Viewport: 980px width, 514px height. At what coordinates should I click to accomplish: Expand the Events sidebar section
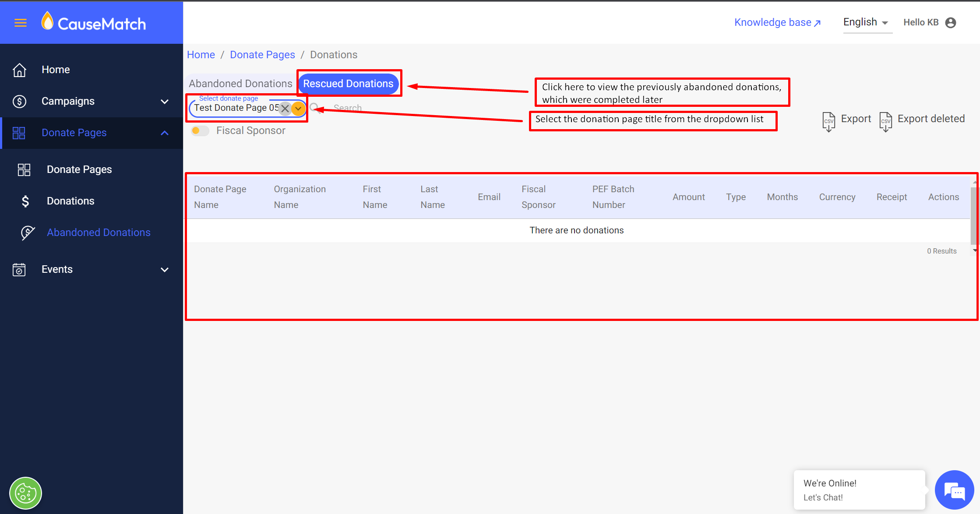coord(165,270)
